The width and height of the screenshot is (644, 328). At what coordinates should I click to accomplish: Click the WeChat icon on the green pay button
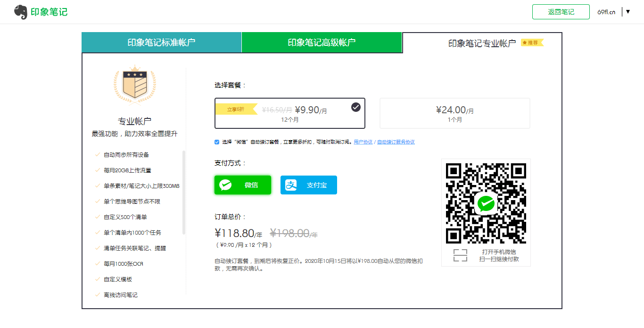(226, 185)
